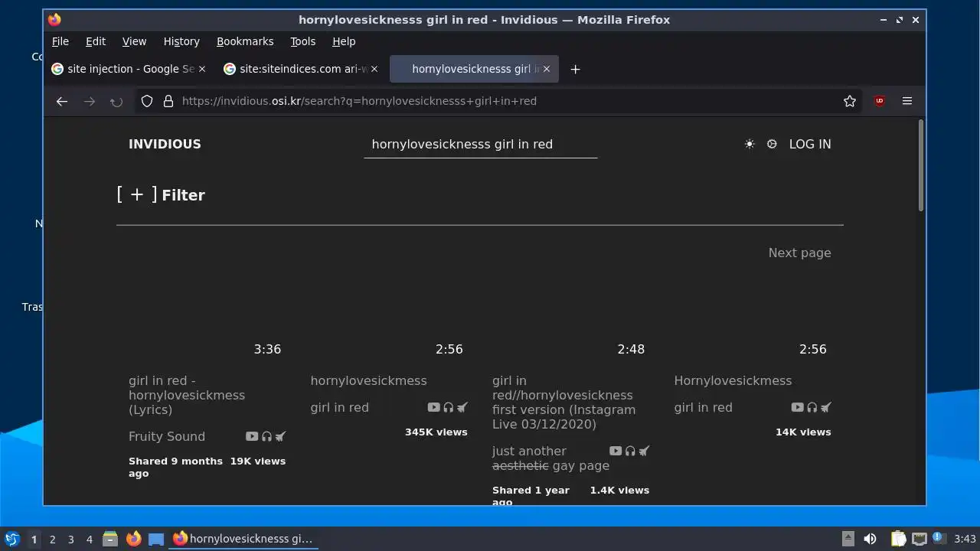This screenshot has width=980, height=551.
Task: Click show desktop taskbar icon
Action: pos(156,539)
